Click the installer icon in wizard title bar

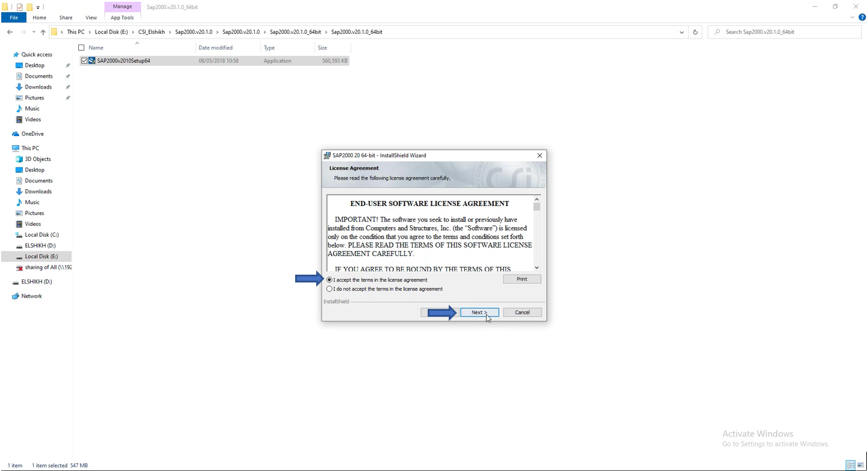327,155
